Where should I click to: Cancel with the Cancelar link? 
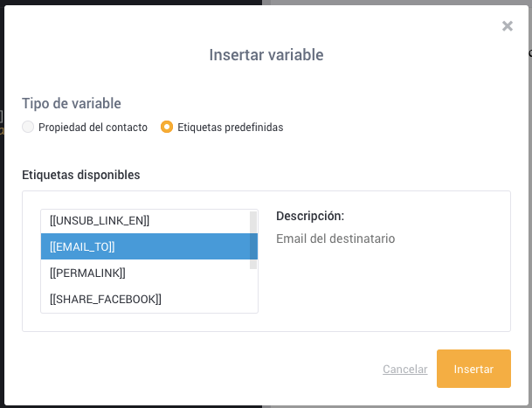[x=404, y=369]
